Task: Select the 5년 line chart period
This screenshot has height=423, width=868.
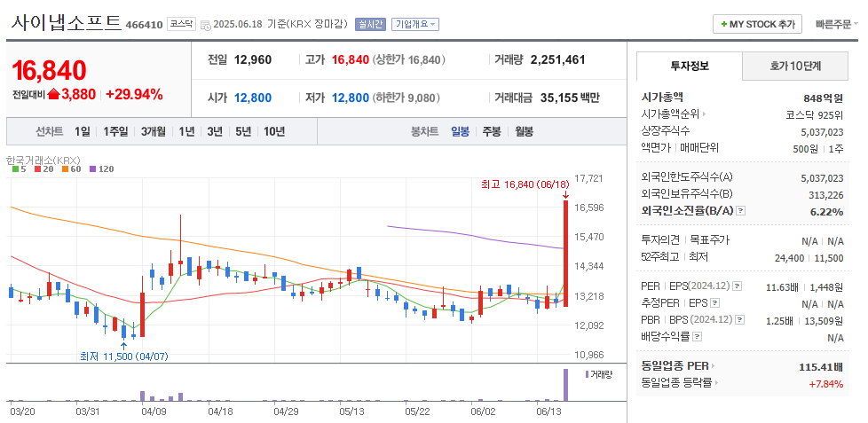Action: (x=243, y=131)
